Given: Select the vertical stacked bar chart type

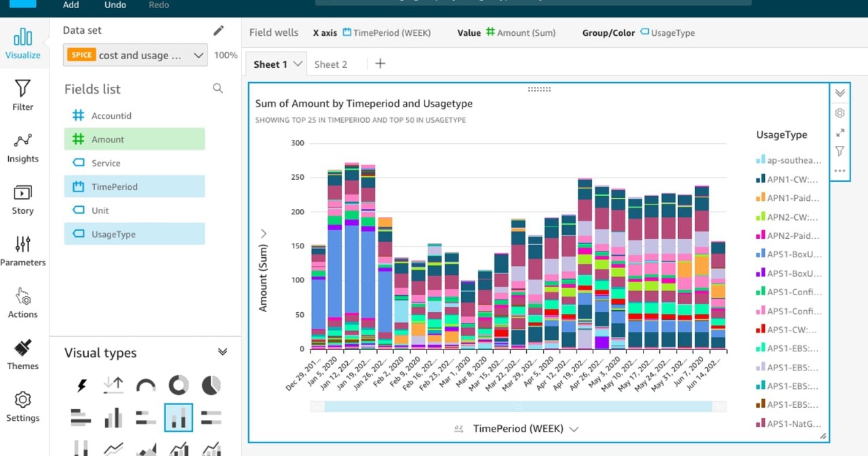Looking at the screenshot, I should pyautogui.click(x=178, y=417).
